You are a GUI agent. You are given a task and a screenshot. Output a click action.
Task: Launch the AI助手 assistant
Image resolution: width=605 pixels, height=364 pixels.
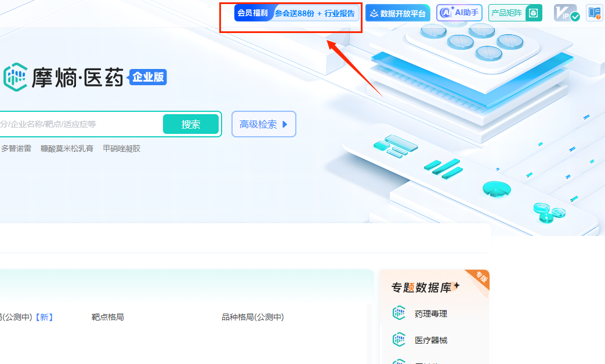[x=459, y=13]
